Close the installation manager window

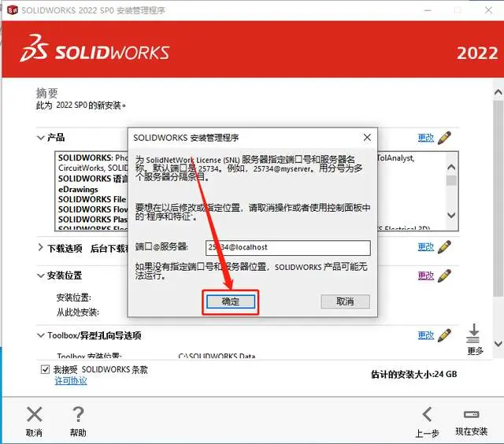click(x=488, y=10)
